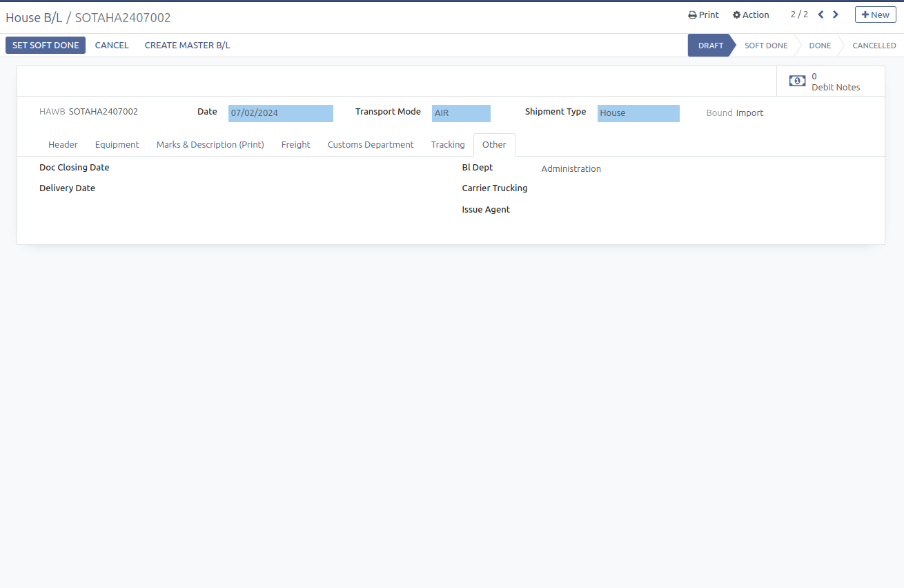This screenshot has height=588, width=904.
Task: Open the Action gear menu
Action: click(751, 15)
